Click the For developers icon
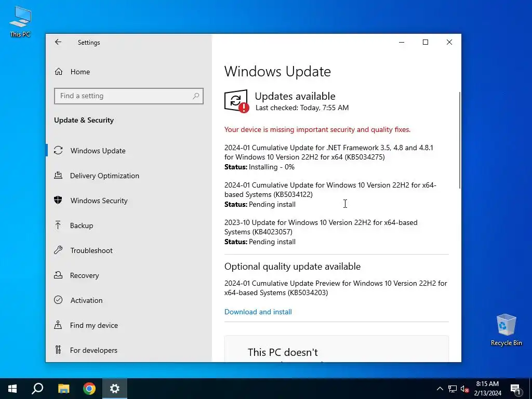The image size is (532, 399). tap(58, 350)
